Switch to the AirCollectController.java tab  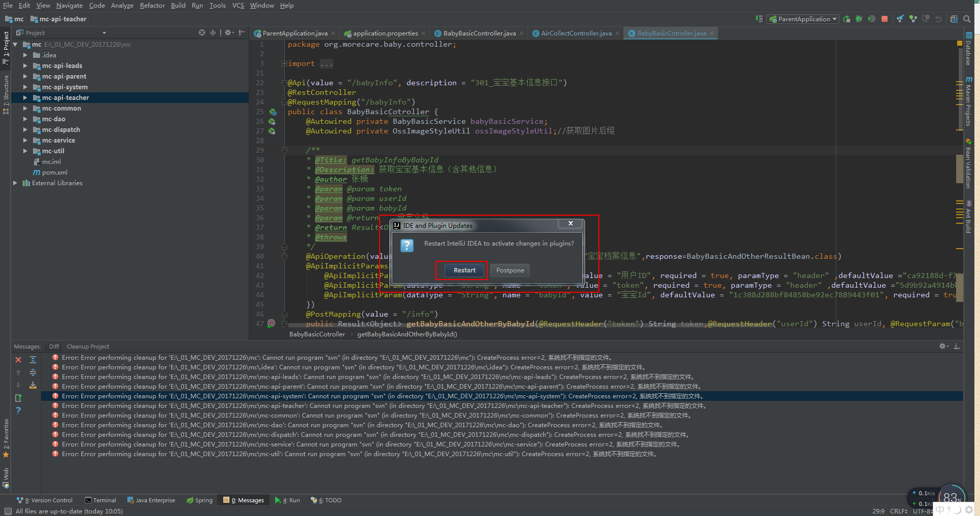point(576,33)
